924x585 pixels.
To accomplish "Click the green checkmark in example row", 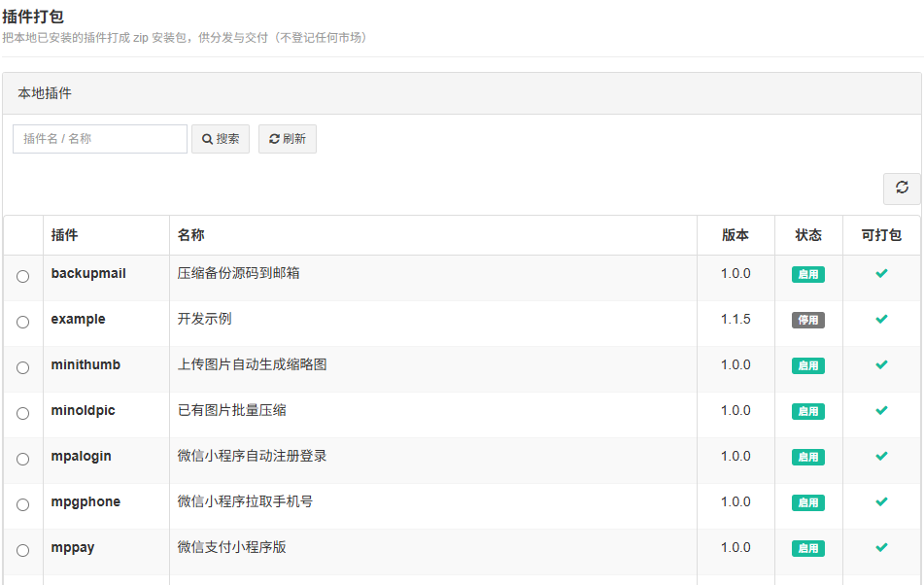I will pos(881,320).
